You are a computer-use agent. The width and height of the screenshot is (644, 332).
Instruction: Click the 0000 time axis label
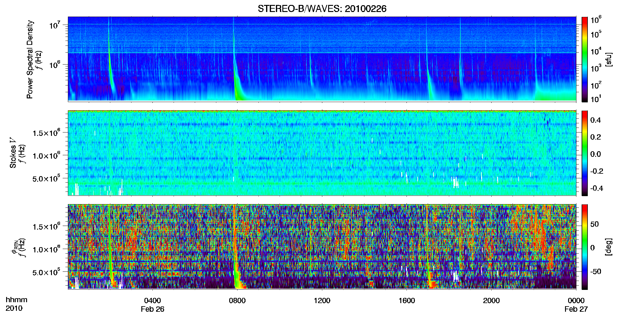(x=576, y=300)
